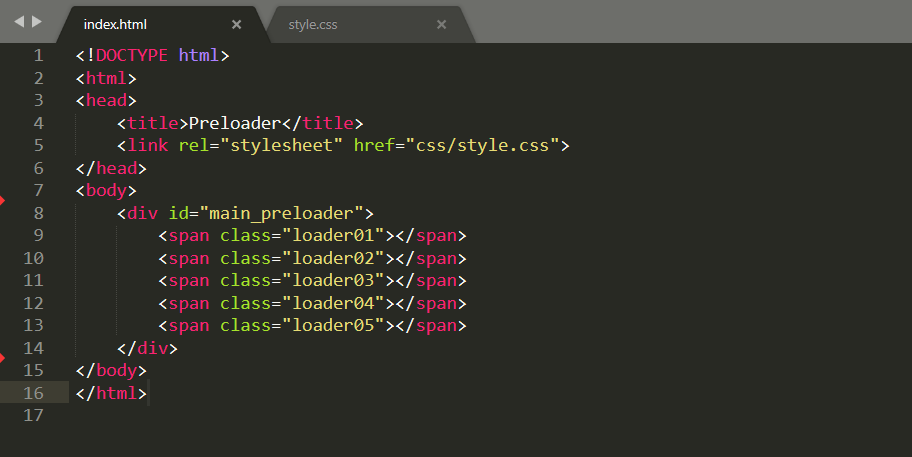Click the left tab-navigation arrow
This screenshot has height=457, width=912.
coord(18,21)
